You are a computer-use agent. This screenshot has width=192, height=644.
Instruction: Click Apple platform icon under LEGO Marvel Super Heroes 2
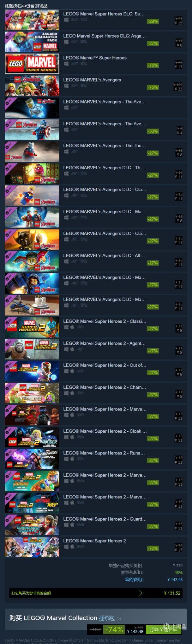pyautogui.click(x=72, y=547)
